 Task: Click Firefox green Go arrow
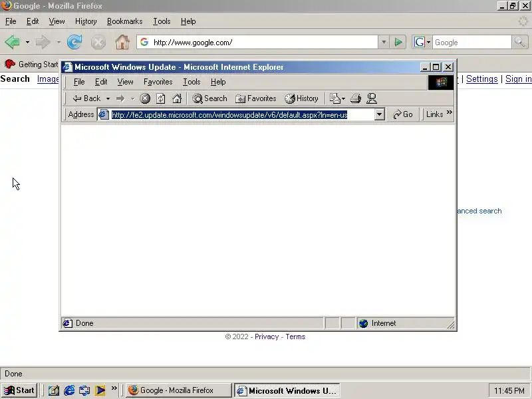click(398, 43)
